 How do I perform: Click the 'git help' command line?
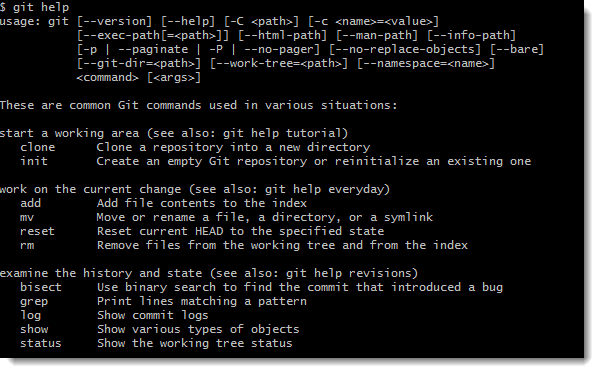[x=35, y=7]
